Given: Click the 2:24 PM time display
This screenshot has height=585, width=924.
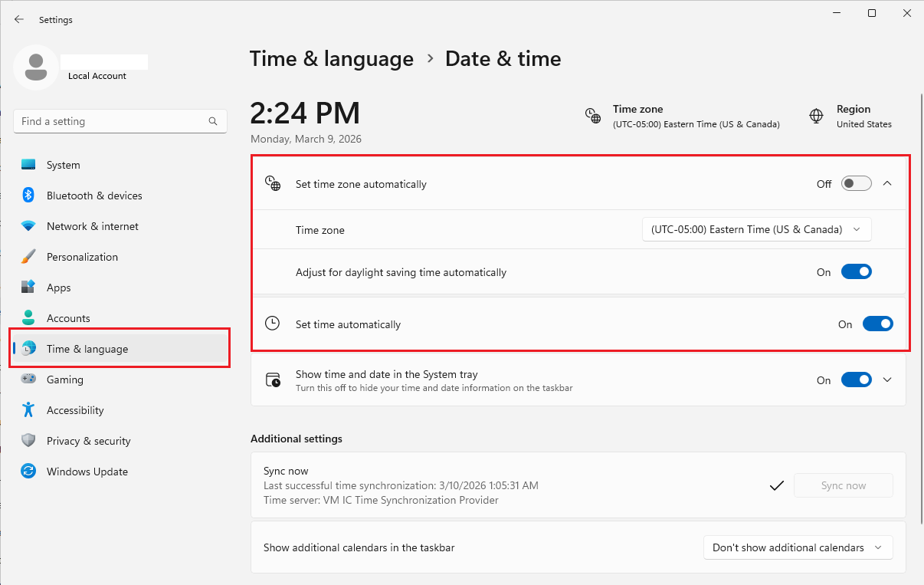Looking at the screenshot, I should [x=305, y=113].
